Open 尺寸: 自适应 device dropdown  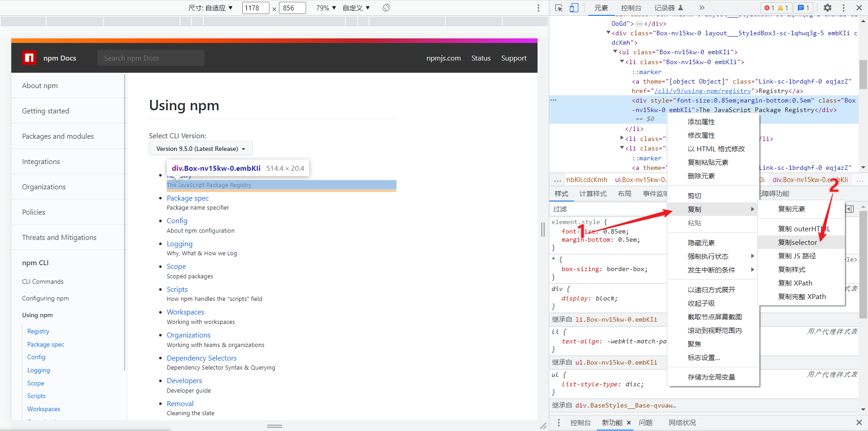pyautogui.click(x=210, y=8)
